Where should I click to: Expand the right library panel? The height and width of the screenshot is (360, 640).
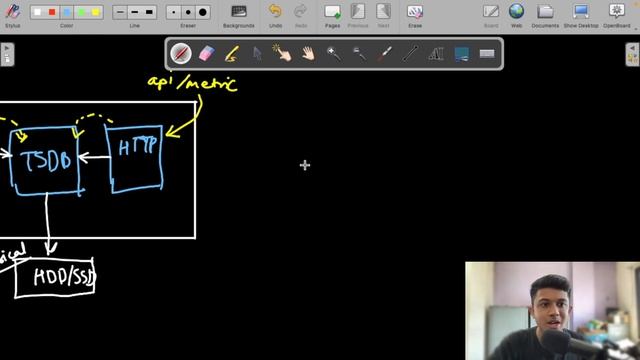coord(632,54)
